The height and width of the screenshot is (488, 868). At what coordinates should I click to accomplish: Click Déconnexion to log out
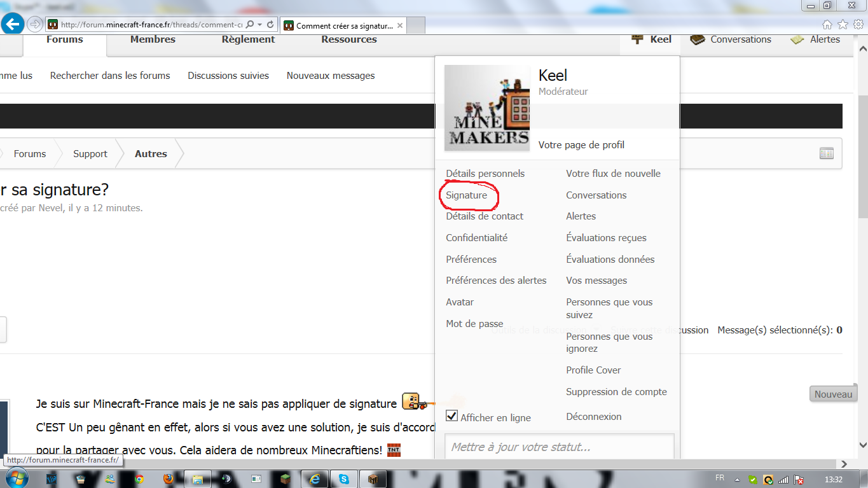pos(594,417)
